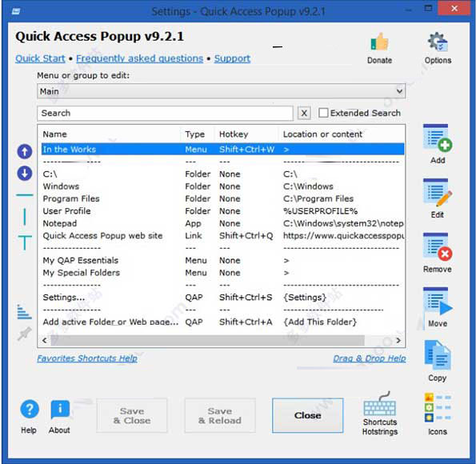Click the Close button
This screenshot has width=476, height=464.
click(307, 415)
